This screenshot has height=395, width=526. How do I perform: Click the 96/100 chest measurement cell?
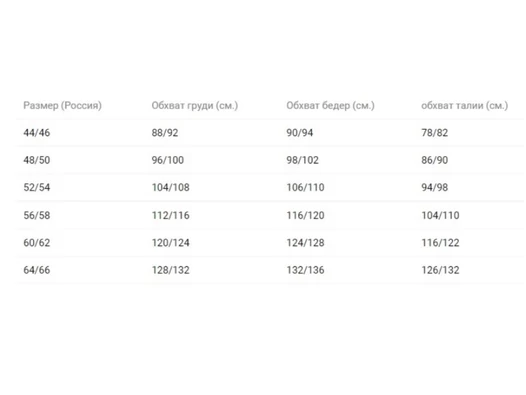168,160
